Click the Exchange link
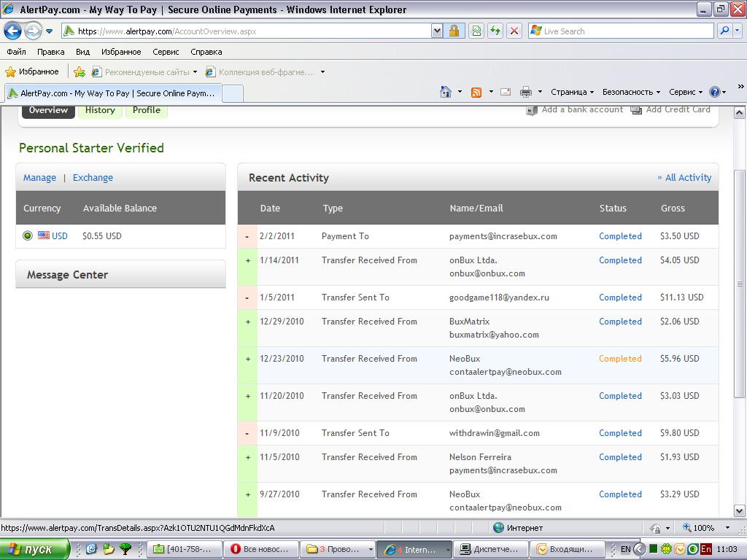Viewport: 747px width, 560px height. [93, 178]
